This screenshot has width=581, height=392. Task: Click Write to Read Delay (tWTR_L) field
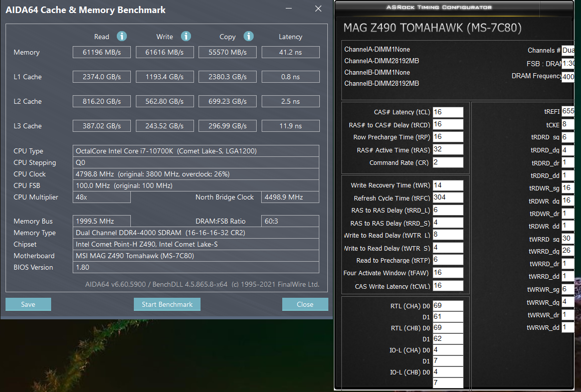(448, 235)
